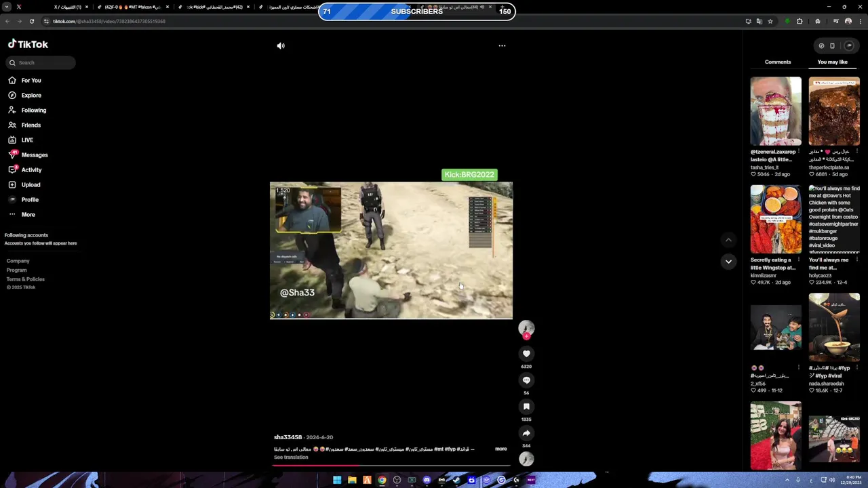Open the account avatar in top-right pill

tap(849, 46)
